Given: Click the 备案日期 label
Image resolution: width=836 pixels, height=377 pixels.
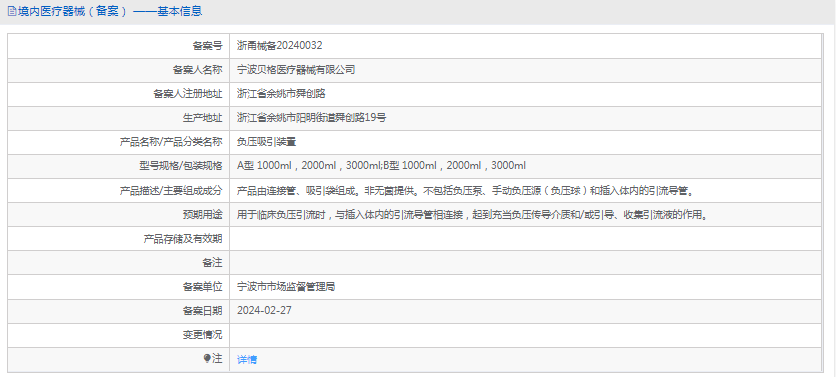Looking at the screenshot, I should pos(203,311).
